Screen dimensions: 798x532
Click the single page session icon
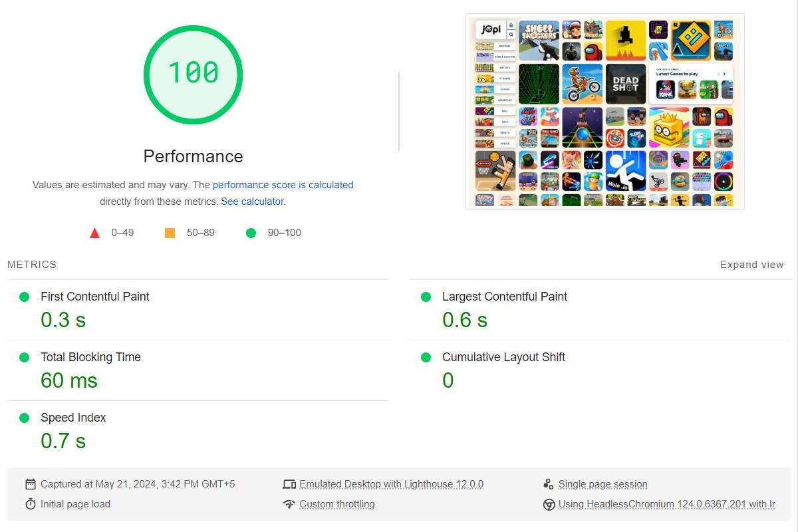(x=549, y=483)
